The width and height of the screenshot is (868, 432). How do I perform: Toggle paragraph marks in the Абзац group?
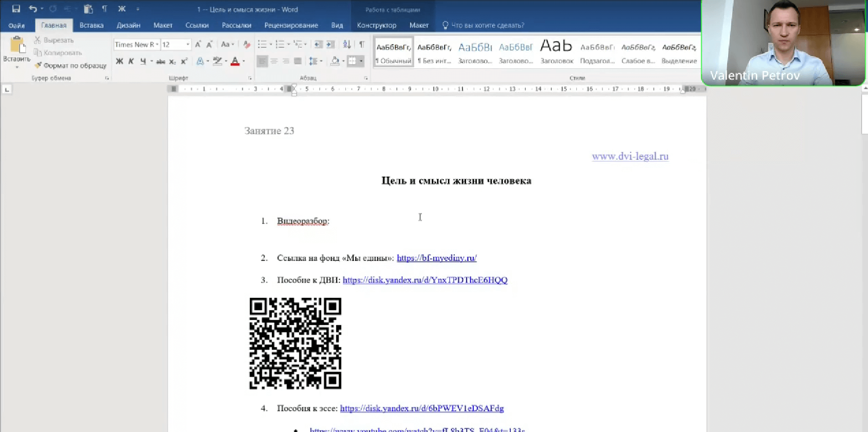point(362,45)
